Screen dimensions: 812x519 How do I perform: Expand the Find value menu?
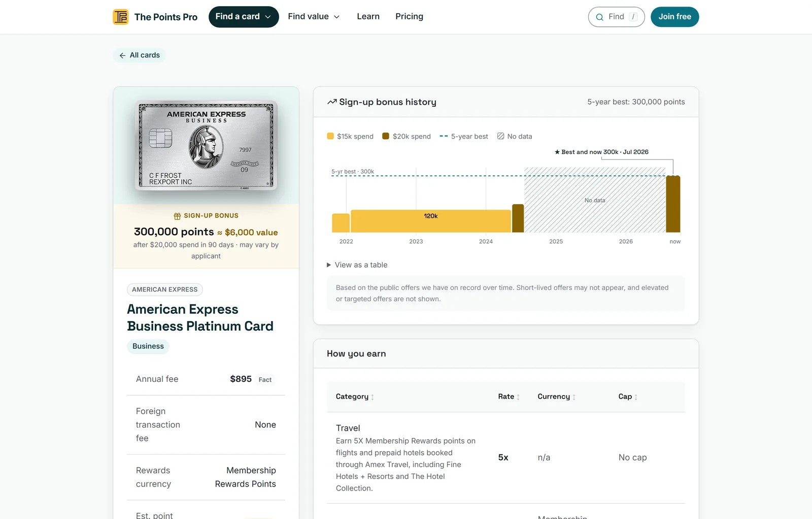(314, 17)
